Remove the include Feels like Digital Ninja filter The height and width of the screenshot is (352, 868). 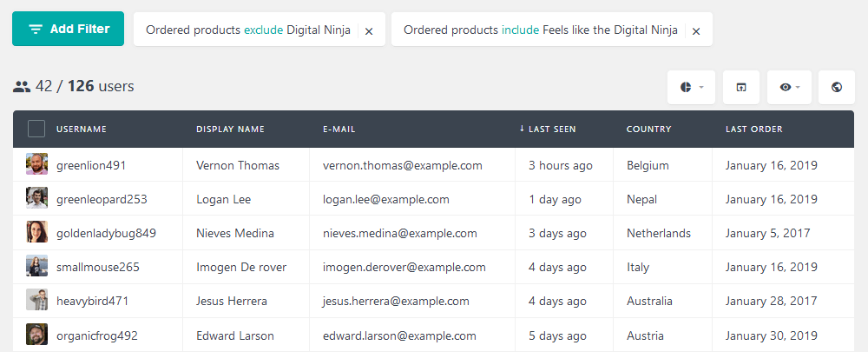[x=696, y=31]
